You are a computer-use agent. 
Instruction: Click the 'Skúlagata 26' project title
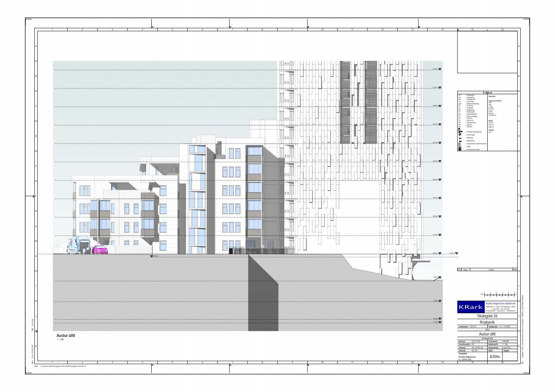pos(487,317)
